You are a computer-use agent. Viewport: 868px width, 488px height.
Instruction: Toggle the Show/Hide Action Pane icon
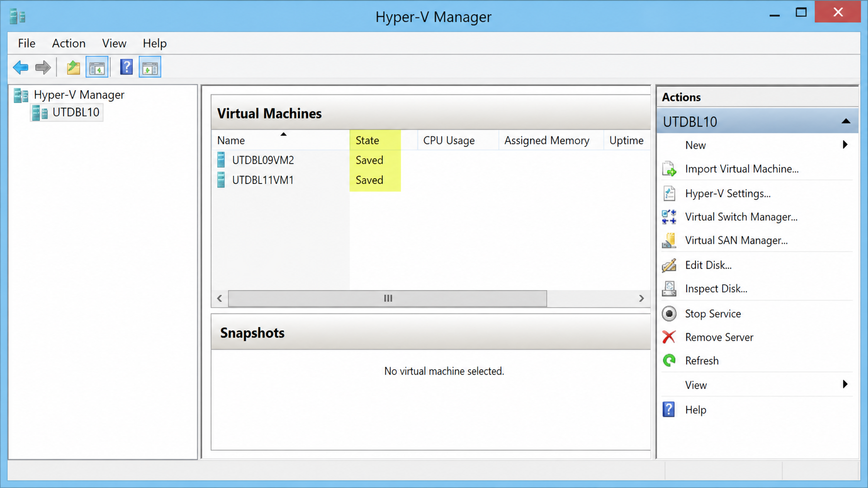150,68
